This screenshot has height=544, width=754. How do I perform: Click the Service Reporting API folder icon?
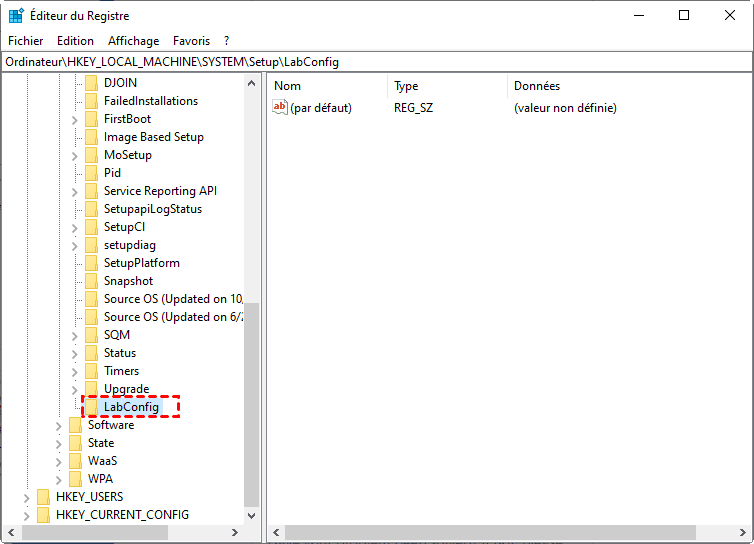(91, 191)
